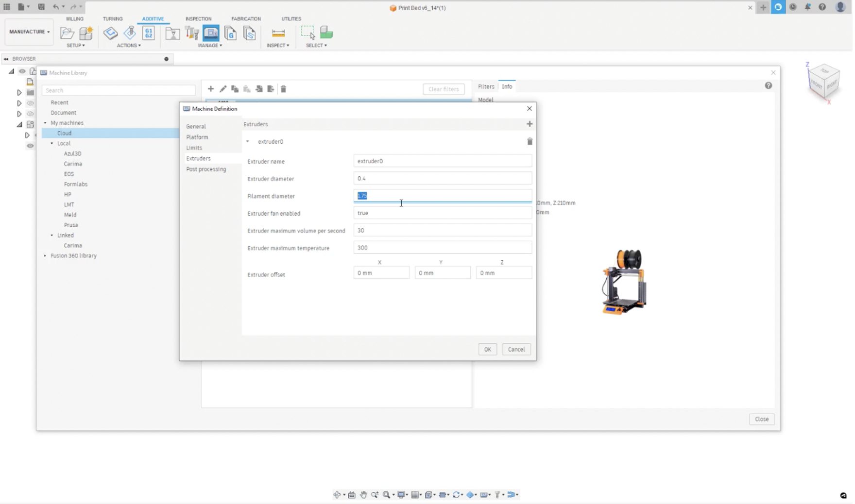Click the Extruder maximum temperature input field
The width and height of the screenshot is (855, 504).
[442, 247]
